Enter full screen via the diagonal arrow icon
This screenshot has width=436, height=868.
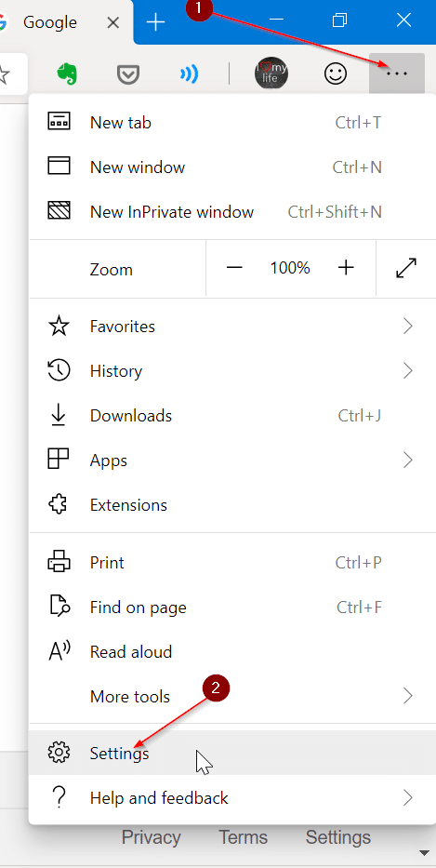[x=406, y=269]
